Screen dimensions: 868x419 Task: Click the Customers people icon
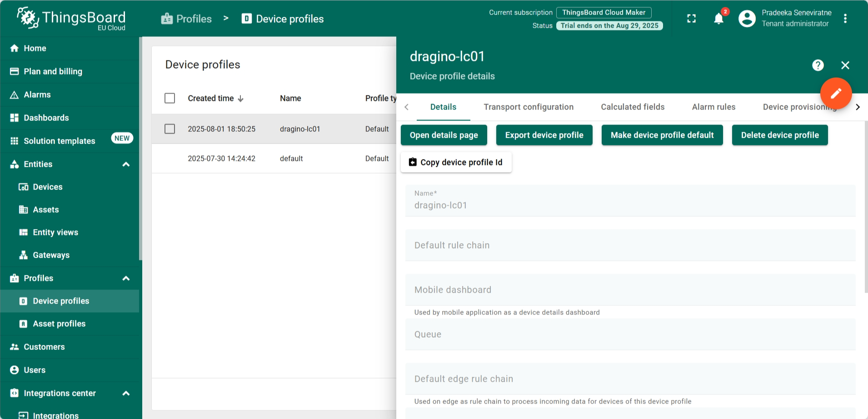coord(15,347)
